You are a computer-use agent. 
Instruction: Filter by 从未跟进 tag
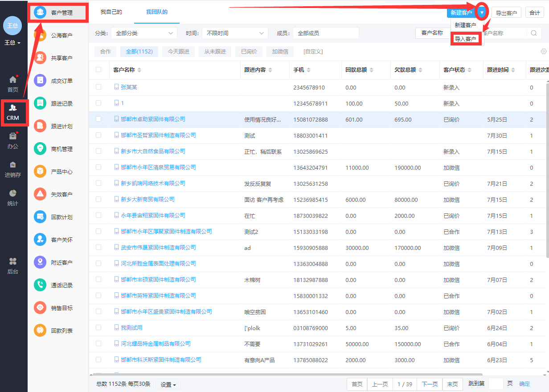coord(215,52)
